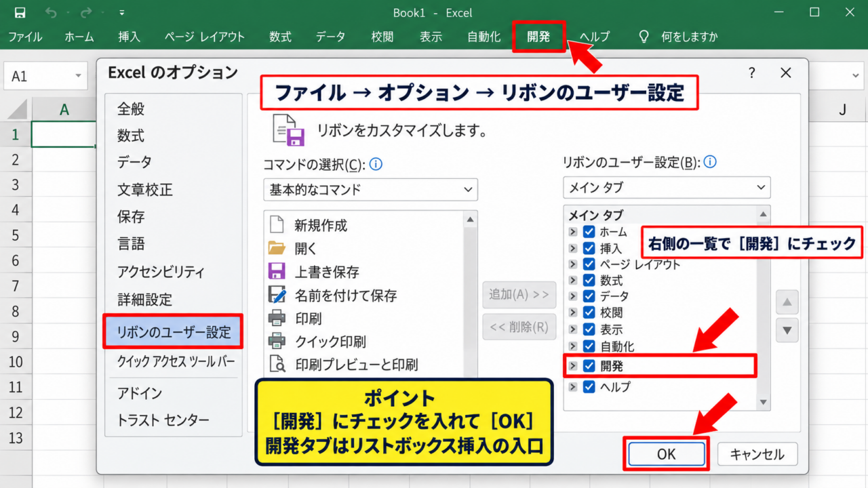This screenshot has height=488, width=868.
Task: Select the 新規作成 document icon
Action: [276, 225]
